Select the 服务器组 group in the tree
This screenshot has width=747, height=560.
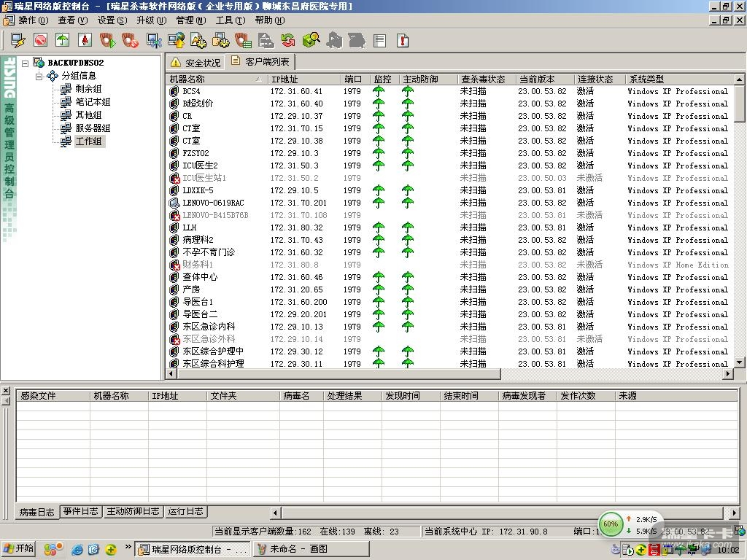93,128
